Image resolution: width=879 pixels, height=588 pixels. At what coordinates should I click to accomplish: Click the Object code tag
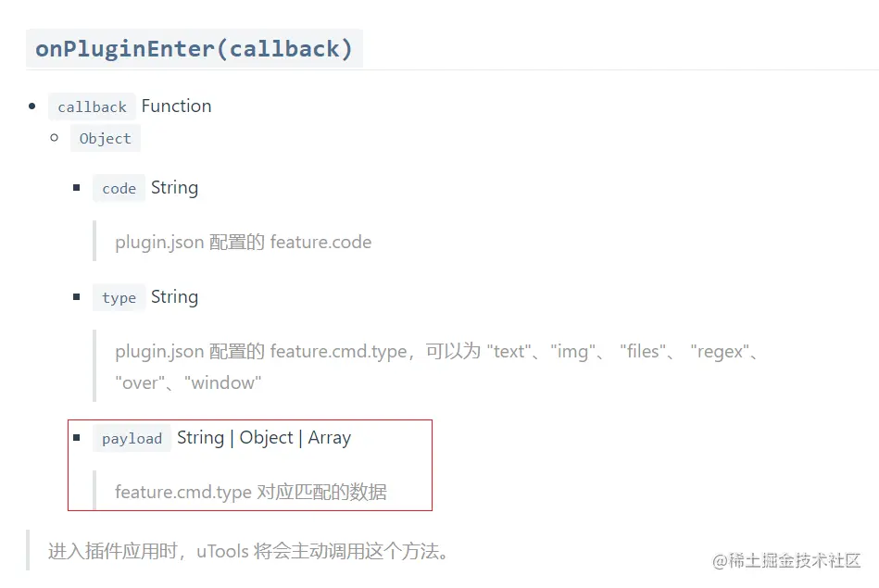pyautogui.click(x=105, y=139)
